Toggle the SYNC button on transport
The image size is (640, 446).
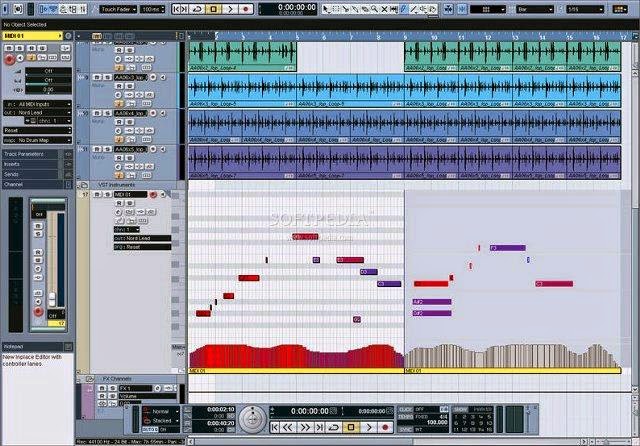pyautogui.click(x=405, y=429)
